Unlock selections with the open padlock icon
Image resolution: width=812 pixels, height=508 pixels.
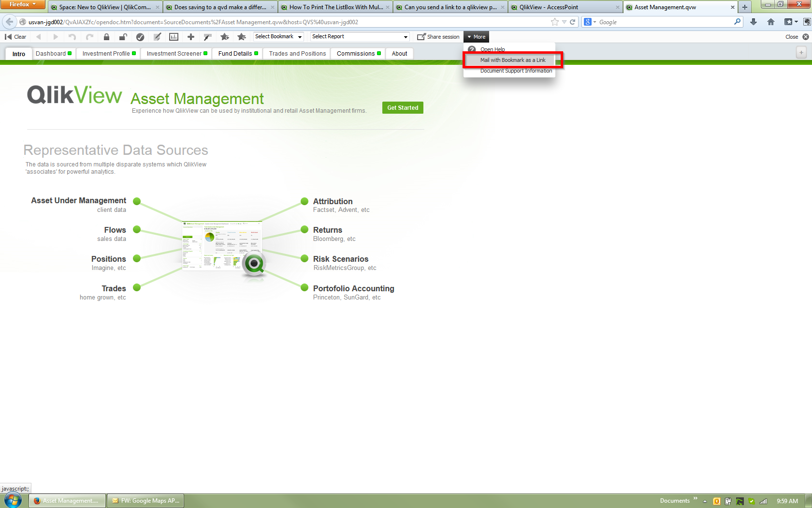pyautogui.click(x=123, y=37)
